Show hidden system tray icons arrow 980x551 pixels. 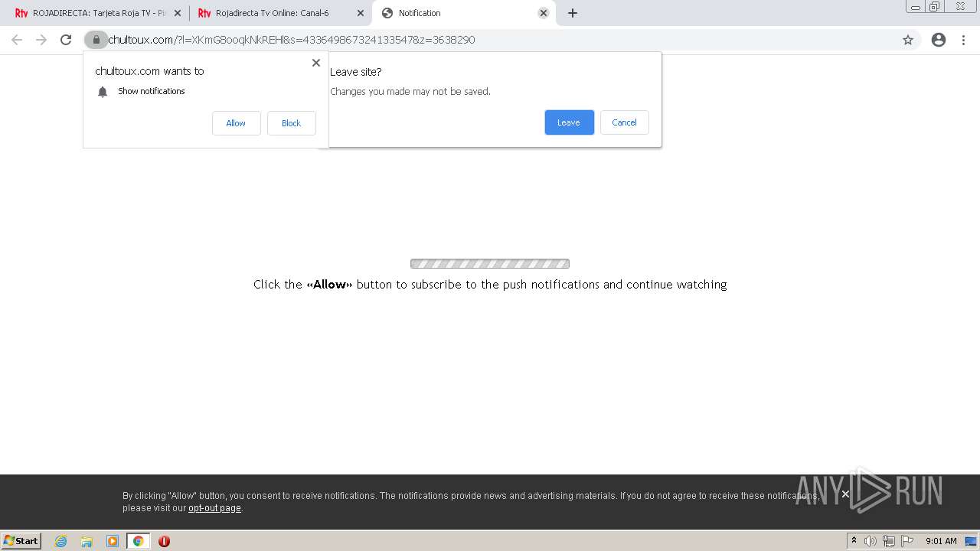coord(854,541)
